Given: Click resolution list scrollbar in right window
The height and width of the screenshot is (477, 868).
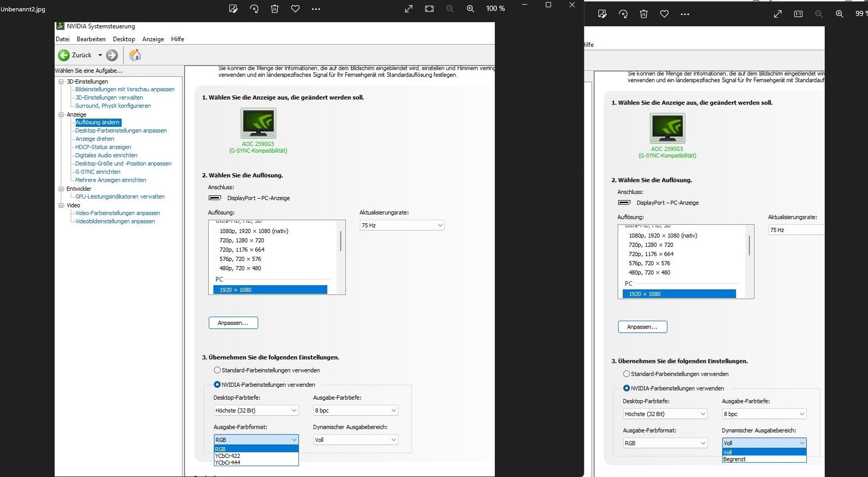Looking at the screenshot, I should 749,245.
